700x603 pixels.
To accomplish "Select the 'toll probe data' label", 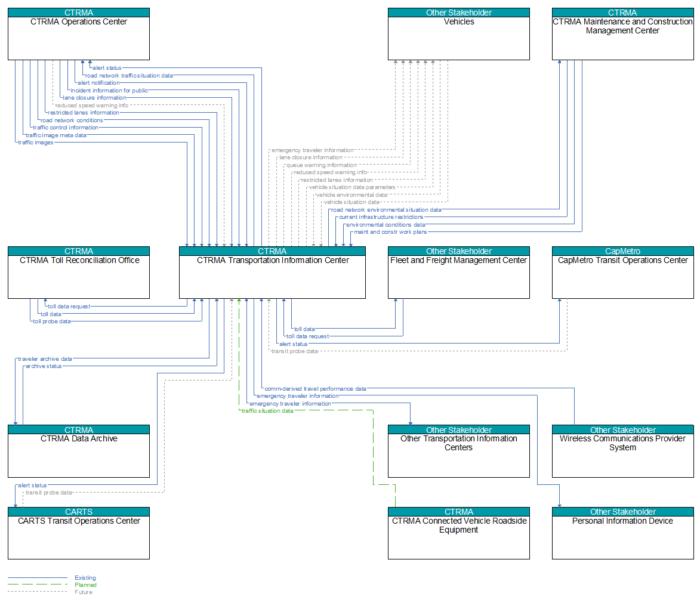I will tap(52, 321).
